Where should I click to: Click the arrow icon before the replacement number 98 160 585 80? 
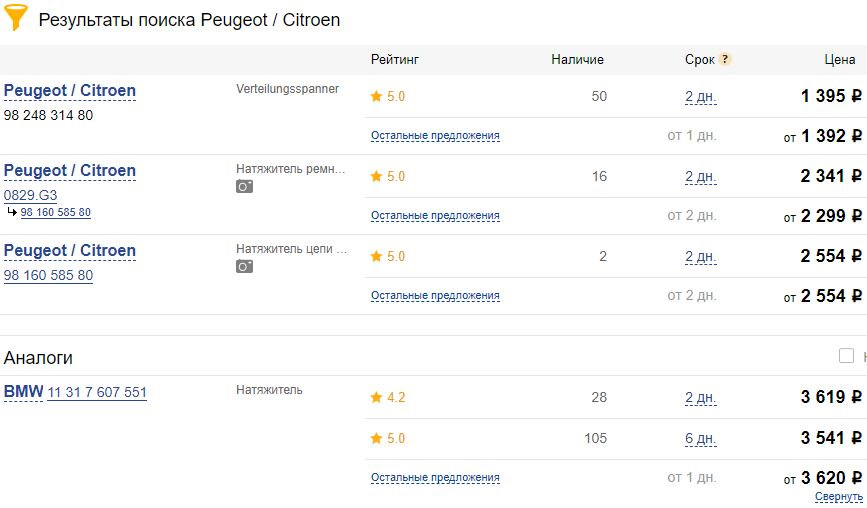tap(12, 212)
